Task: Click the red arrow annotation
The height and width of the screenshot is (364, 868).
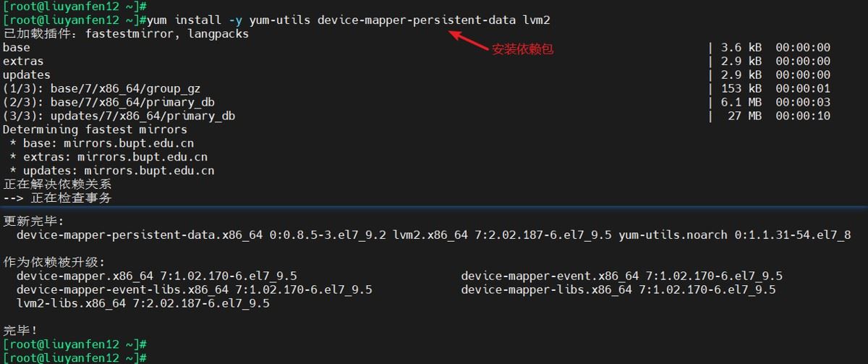Action: [x=469, y=40]
